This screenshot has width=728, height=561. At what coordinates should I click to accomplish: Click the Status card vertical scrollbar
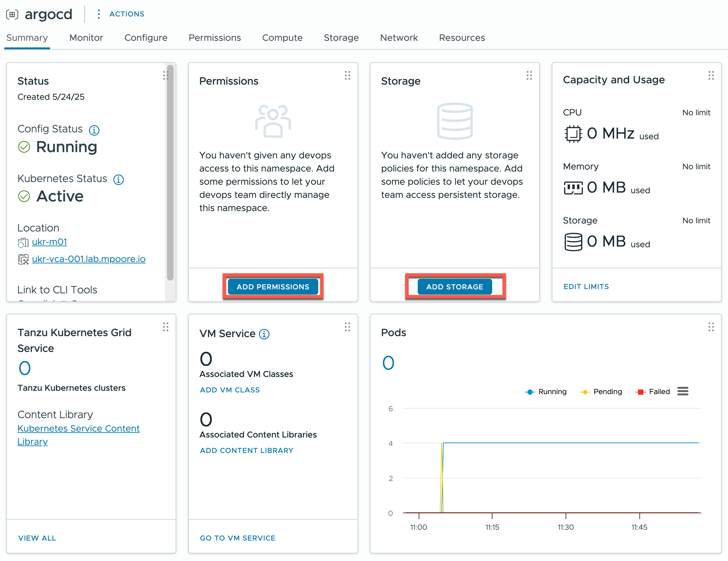(170, 173)
